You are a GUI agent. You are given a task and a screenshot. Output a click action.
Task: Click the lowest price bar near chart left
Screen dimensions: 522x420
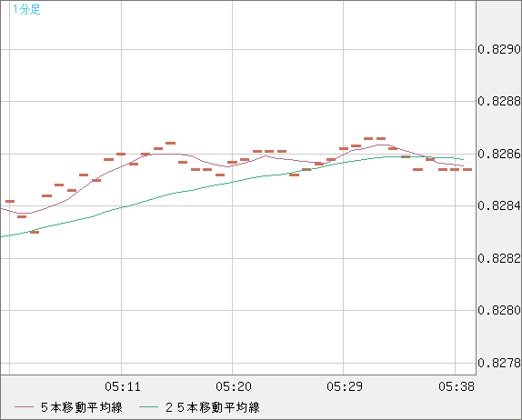coord(35,232)
